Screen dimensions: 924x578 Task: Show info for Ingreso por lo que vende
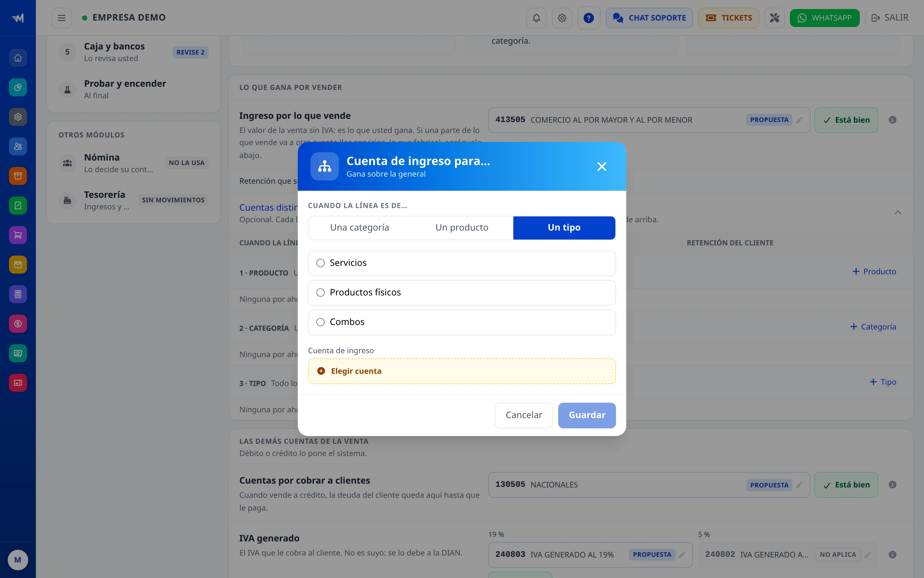(x=892, y=120)
